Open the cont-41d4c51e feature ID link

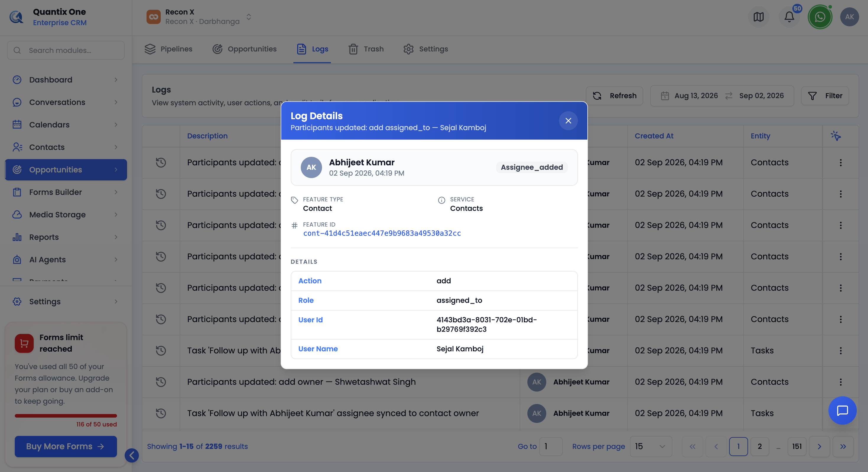pos(382,233)
